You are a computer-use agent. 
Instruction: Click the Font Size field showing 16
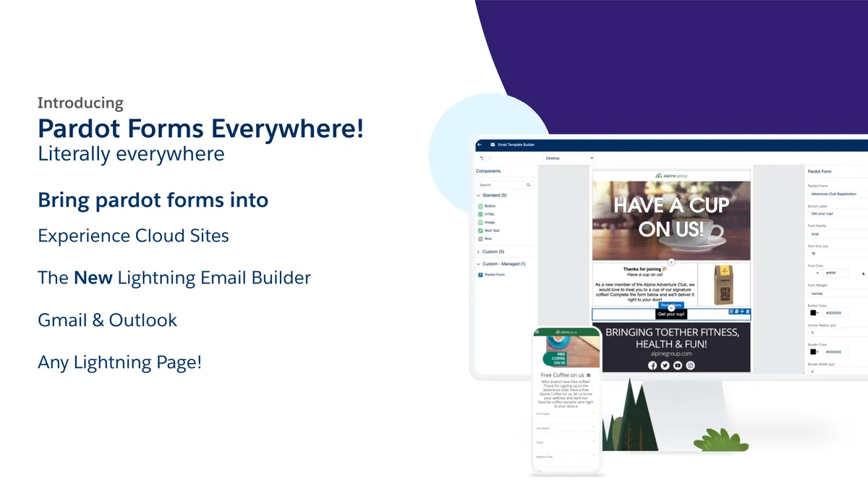click(838, 253)
